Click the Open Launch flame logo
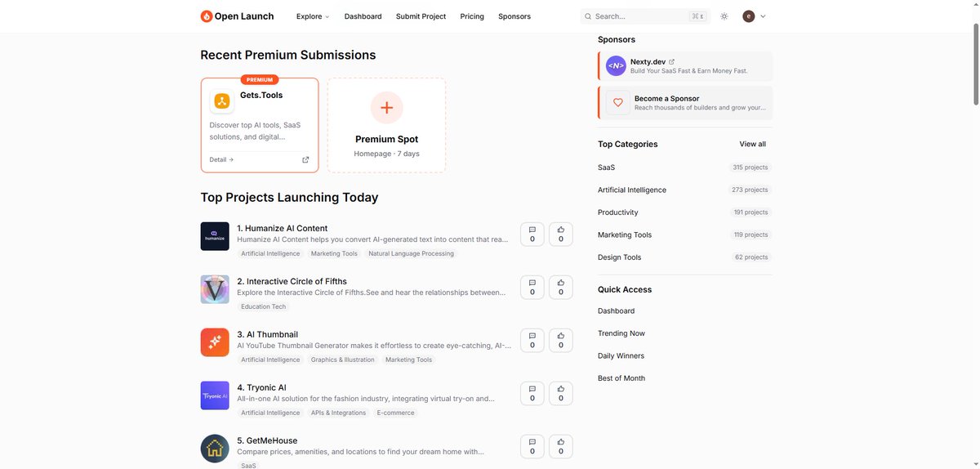The height and width of the screenshot is (469, 980). 207,16
